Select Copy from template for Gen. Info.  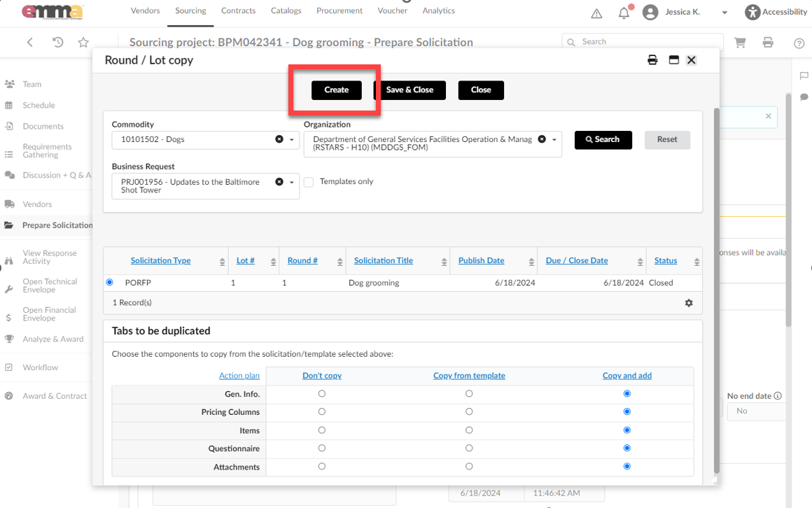pyautogui.click(x=469, y=393)
